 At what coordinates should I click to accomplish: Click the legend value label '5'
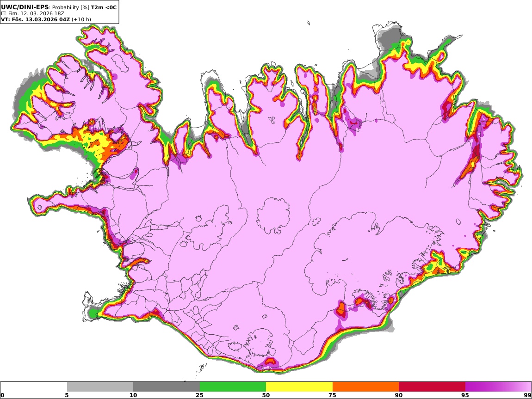67,395
